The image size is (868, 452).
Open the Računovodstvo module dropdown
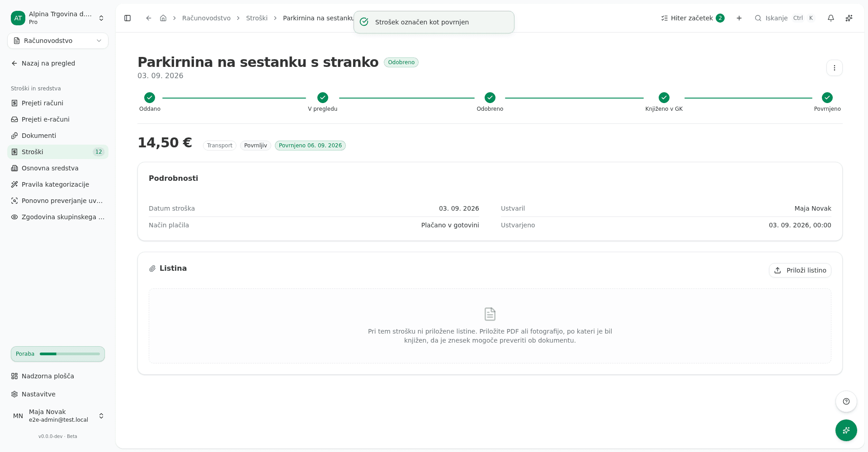(58, 41)
